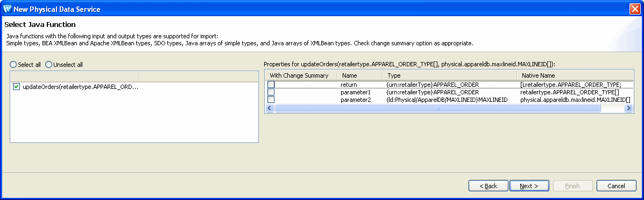The image size is (644, 200).
Task: Click native name [Lretailertype.APPAREL_ORDER_TYPE;
Action: pyautogui.click(x=571, y=85)
